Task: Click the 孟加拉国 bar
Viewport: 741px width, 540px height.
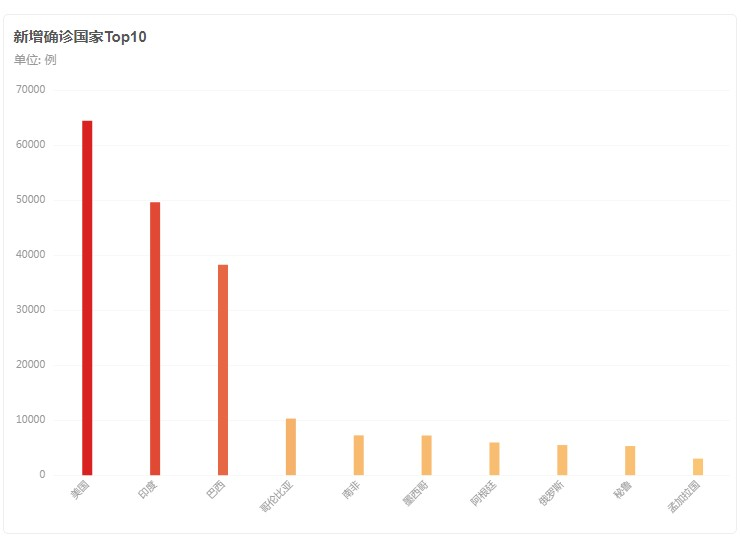Action: pyautogui.click(x=698, y=466)
